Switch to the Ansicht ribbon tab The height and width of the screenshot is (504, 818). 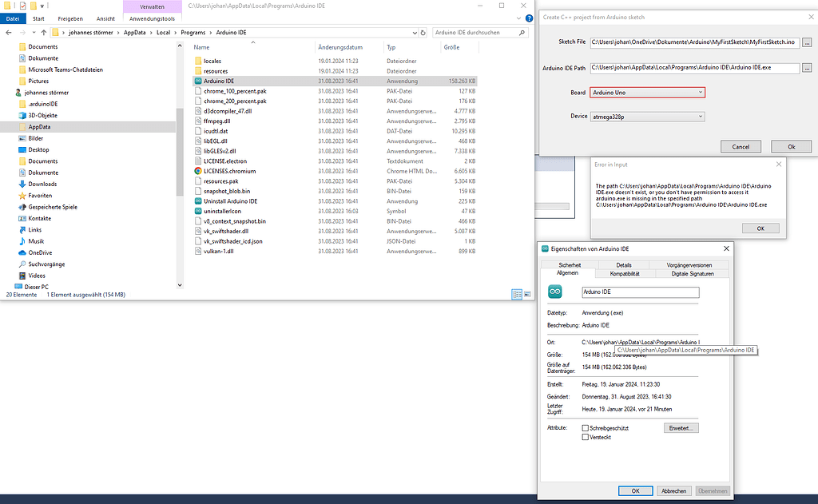[x=105, y=19]
